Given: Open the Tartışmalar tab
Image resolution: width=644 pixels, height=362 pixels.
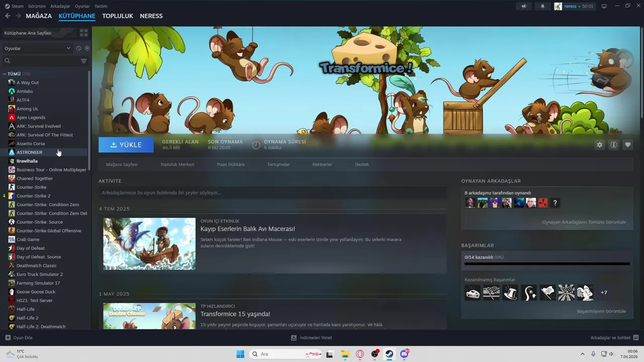Looking at the screenshot, I should [x=278, y=164].
